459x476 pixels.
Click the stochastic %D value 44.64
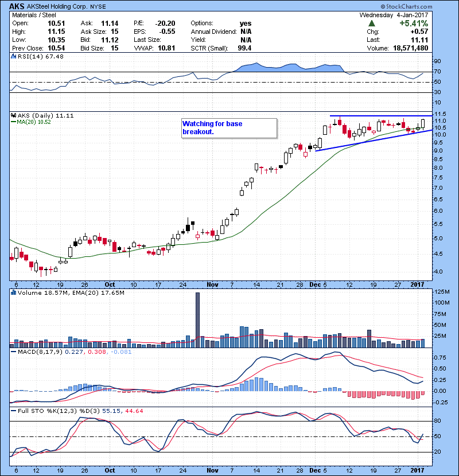tap(134, 411)
